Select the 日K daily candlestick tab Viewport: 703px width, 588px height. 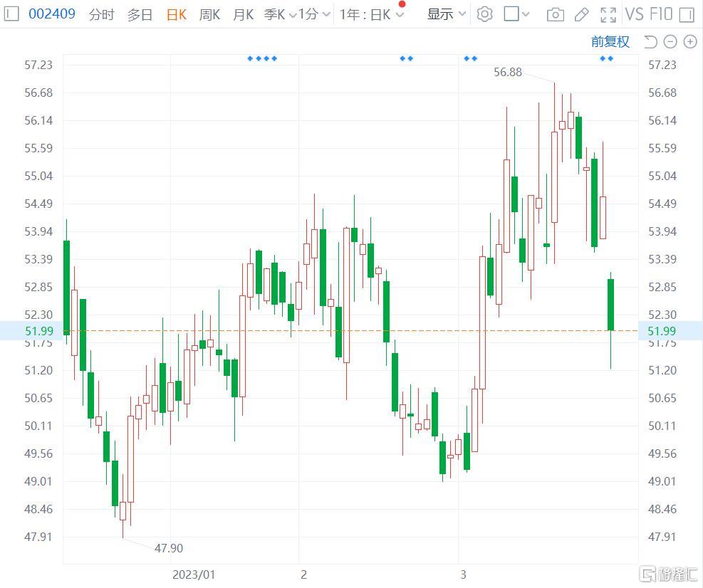click(x=176, y=15)
